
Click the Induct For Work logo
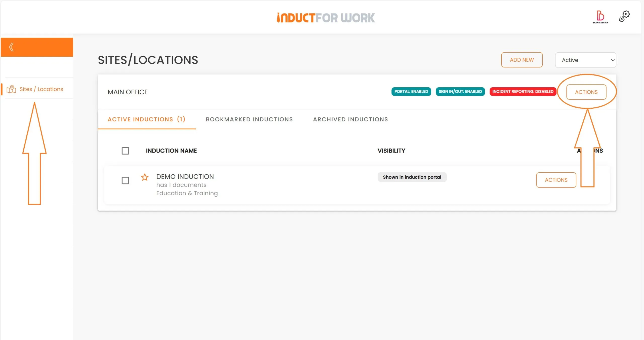point(326,18)
